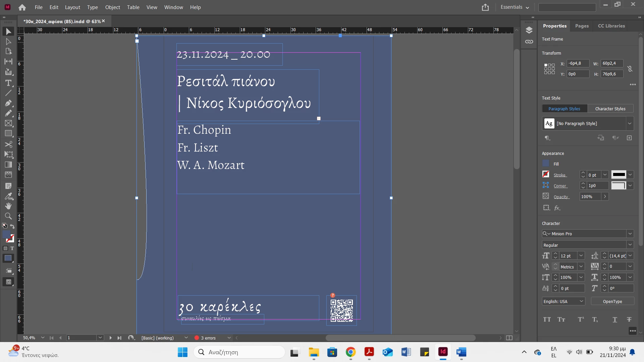
Task: Click the OpenType button
Action: 612,301
